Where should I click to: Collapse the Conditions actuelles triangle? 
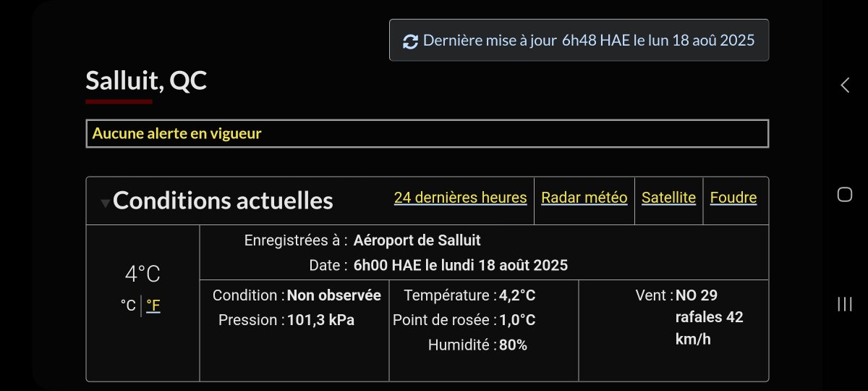106,203
